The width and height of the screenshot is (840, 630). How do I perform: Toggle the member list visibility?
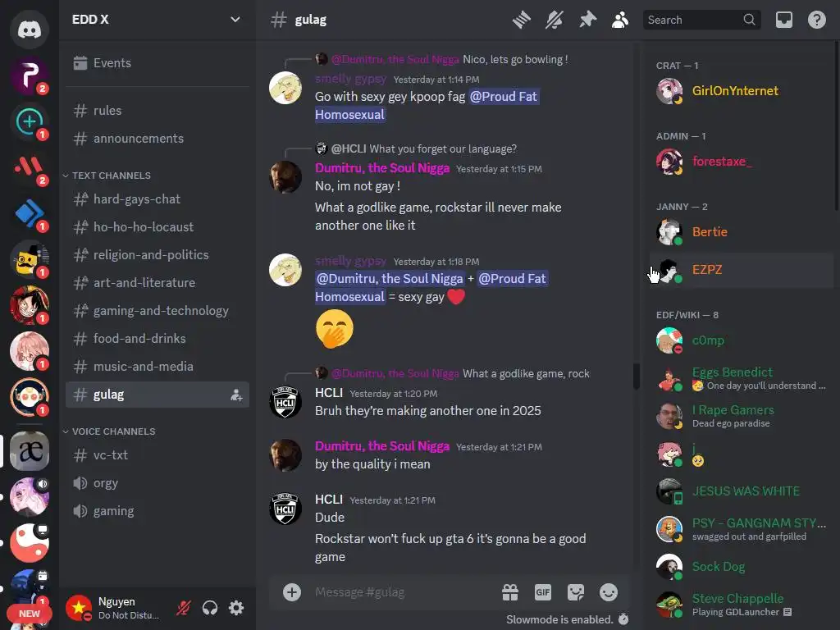pos(620,20)
